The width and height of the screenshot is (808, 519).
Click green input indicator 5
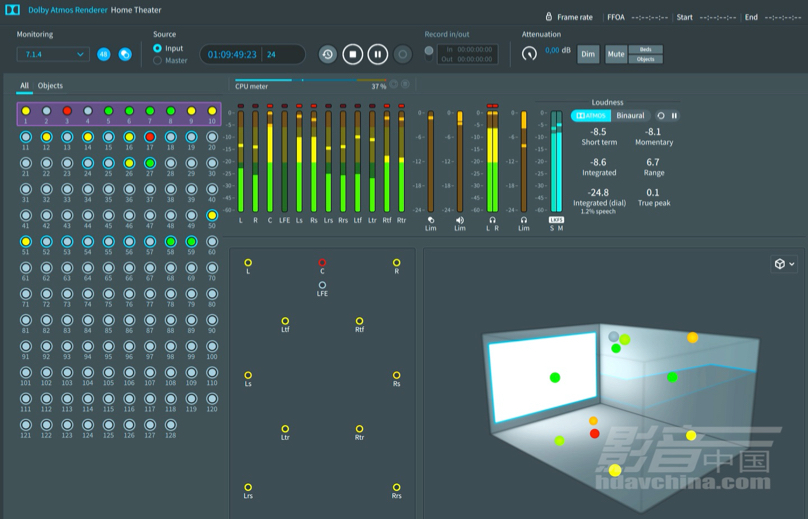click(108, 111)
